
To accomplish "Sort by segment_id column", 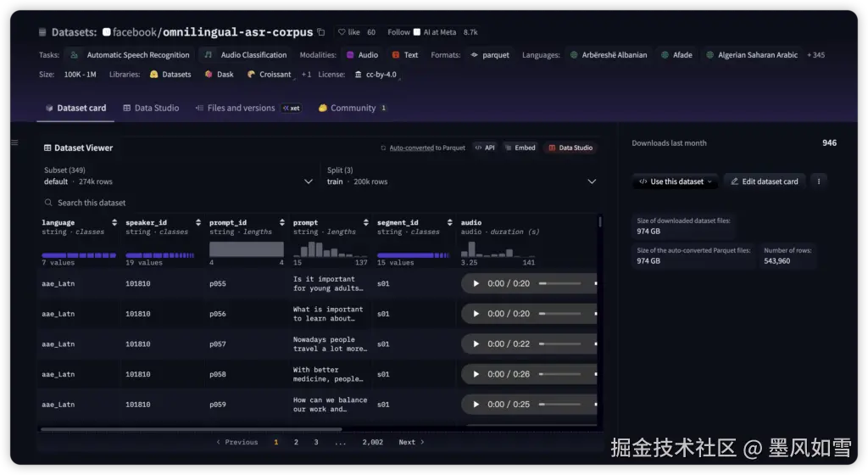I will pos(449,222).
